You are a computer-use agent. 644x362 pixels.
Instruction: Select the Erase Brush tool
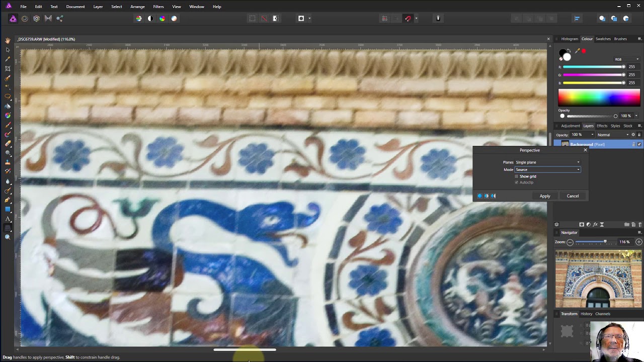tap(8, 144)
